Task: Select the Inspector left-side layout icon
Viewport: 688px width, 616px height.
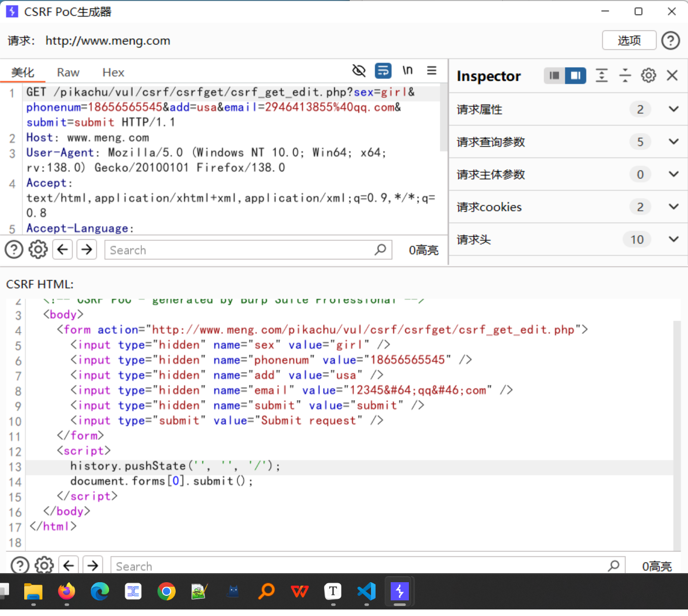Action: tap(554, 76)
